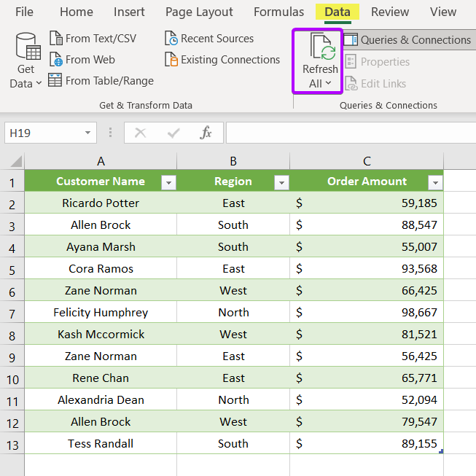Image resolution: width=476 pixels, height=476 pixels.
Task: Click cell Alexandria Dean
Action: [x=101, y=399]
